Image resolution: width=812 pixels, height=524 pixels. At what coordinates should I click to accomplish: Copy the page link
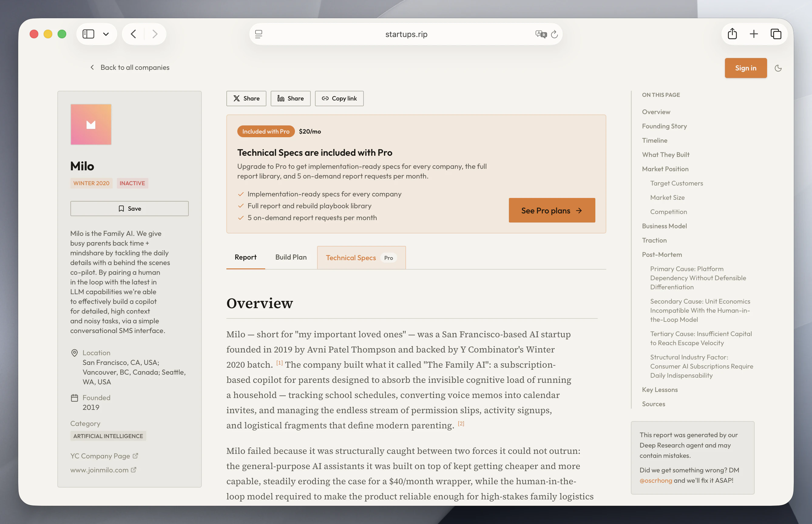point(339,98)
